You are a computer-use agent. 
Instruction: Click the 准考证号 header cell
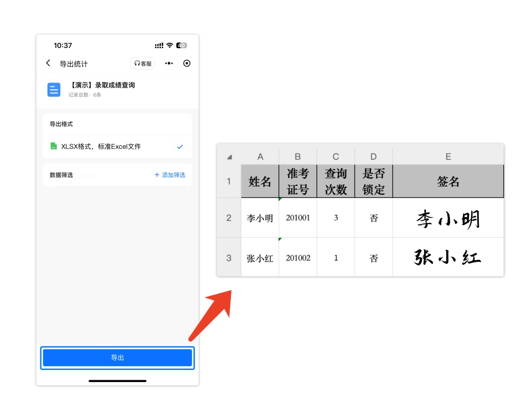tap(297, 181)
